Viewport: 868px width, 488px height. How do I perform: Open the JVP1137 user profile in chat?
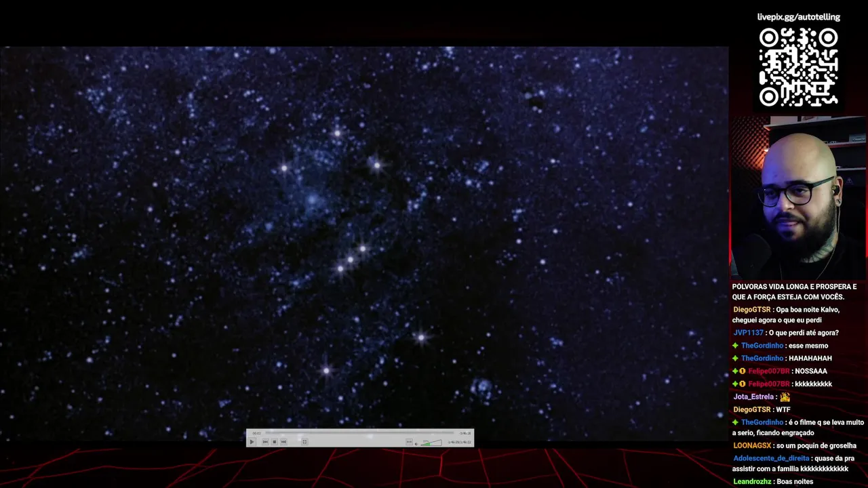point(748,333)
